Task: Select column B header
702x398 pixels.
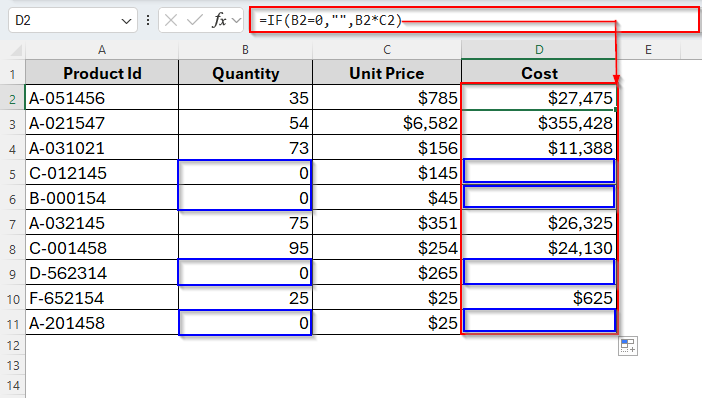Action: tap(245, 50)
